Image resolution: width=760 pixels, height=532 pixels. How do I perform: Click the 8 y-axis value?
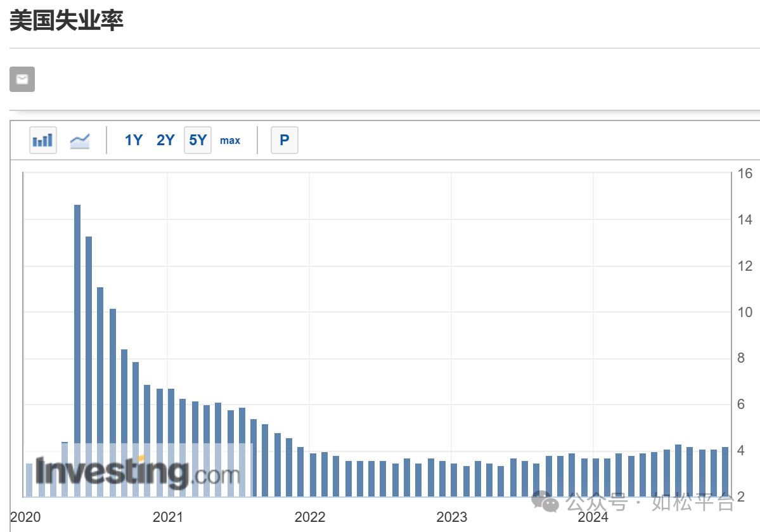(740, 358)
